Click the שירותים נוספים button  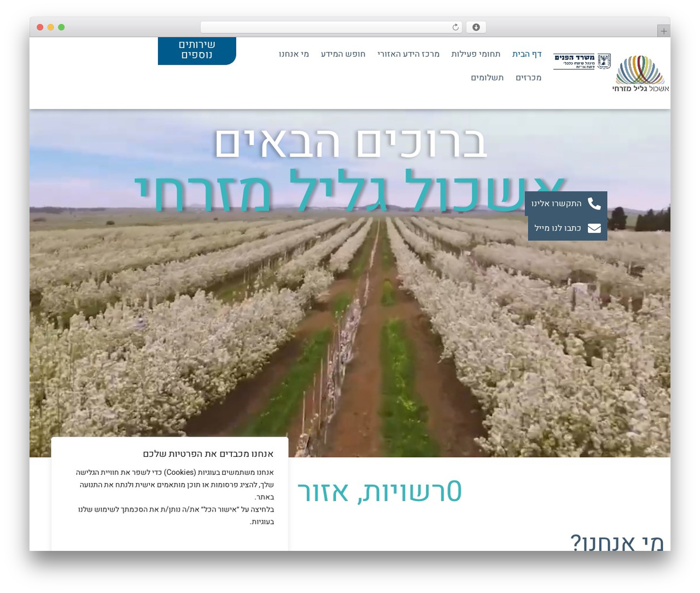197,50
